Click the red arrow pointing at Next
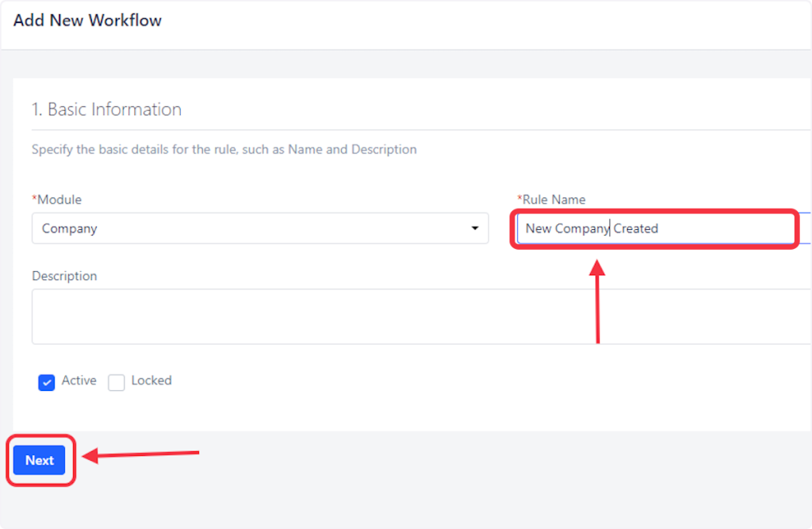This screenshot has width=812, height=529. point(141,455)
